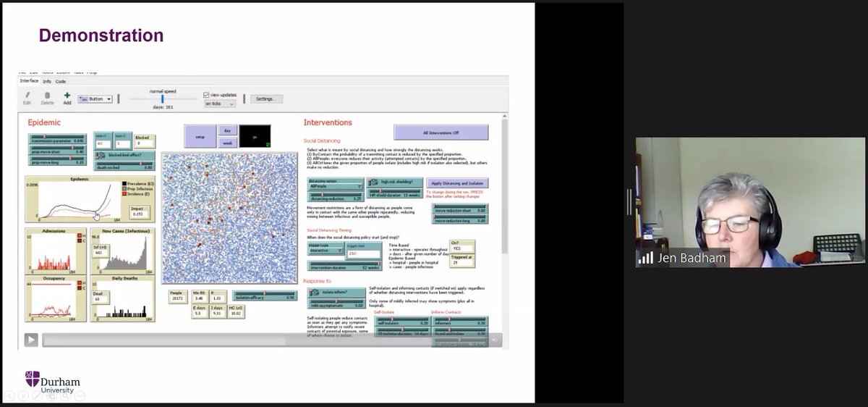Toggle the isolate-inform? switch
The image size is (868, 407).
click(x=336, y=293)
